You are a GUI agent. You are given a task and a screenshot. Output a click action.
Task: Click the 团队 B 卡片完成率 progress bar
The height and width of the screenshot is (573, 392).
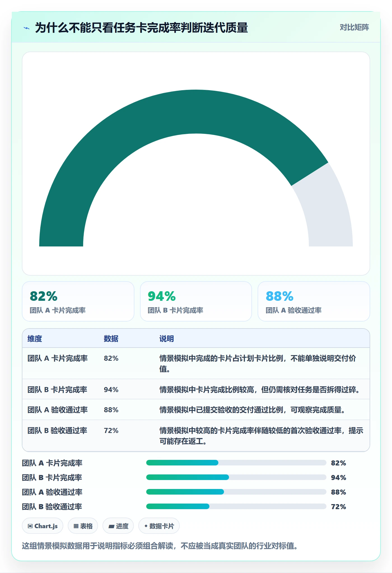pyautogui.click(x=236, y=477)
